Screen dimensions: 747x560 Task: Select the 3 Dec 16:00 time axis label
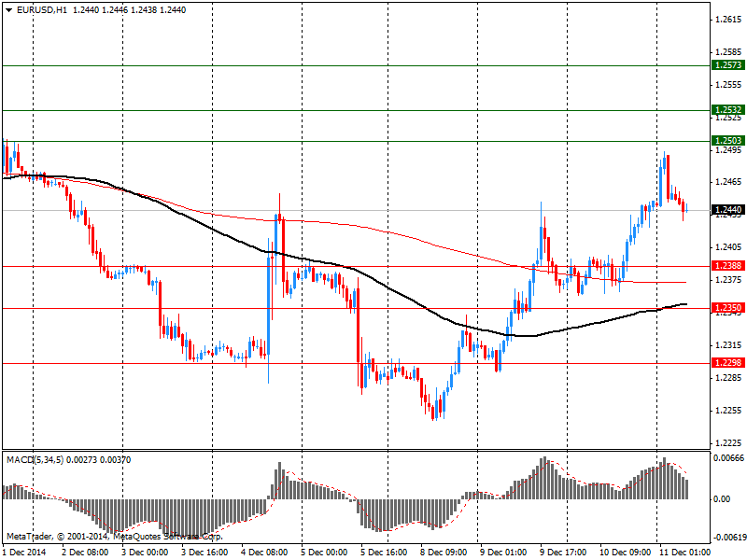click(x=204, y=553)
